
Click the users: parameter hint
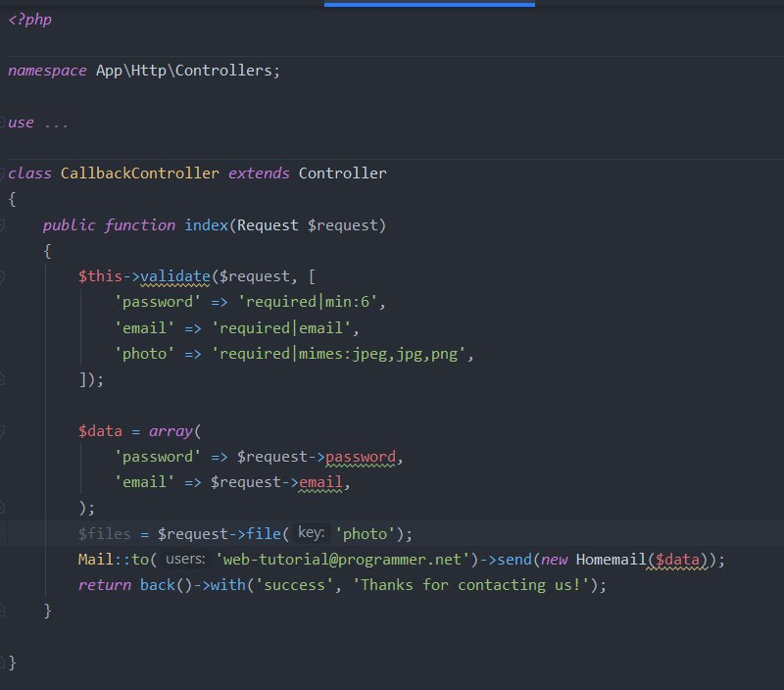[x=185, y=559]
